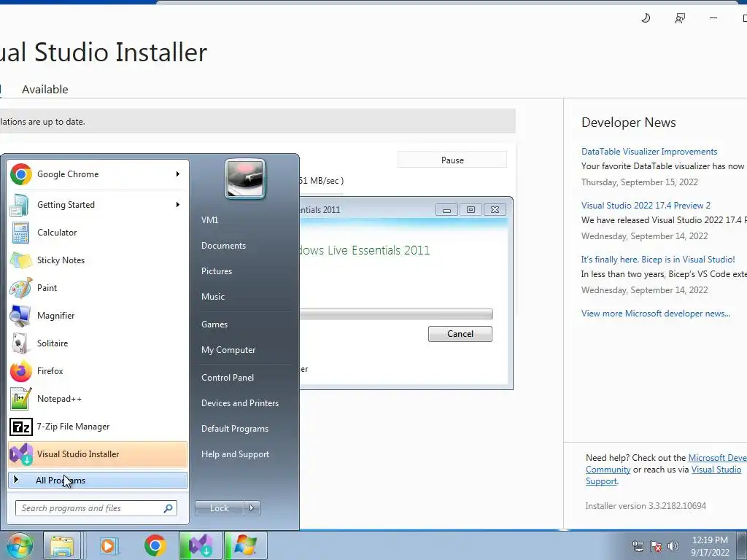Image resolution: width=747 pixels, height=560 pixels.
Task: Open Documents from Start menu
Action: (223, 246)
